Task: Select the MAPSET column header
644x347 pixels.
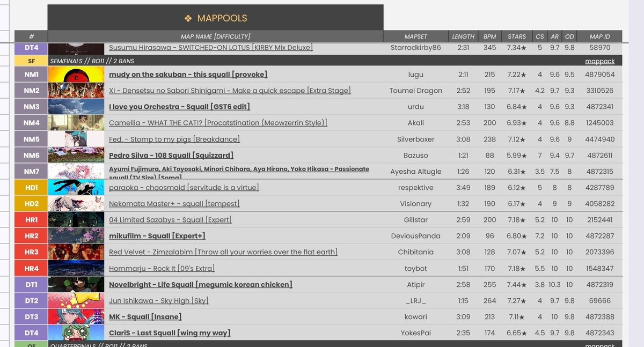Action: (x=416, y=36)
